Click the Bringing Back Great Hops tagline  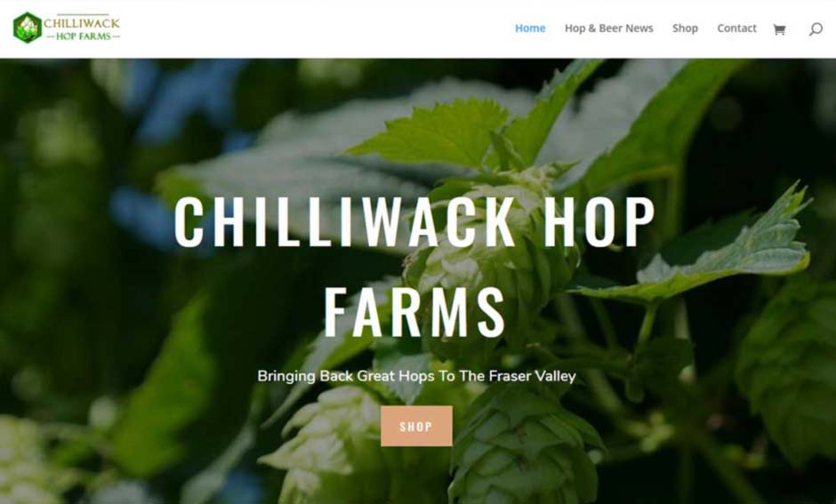(x=416, y=376)
